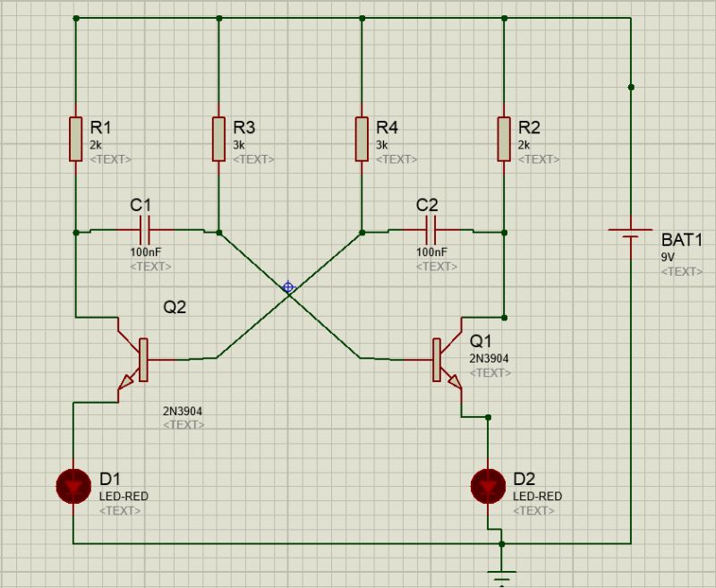Click the blue junction marker at wire crossing
716x588 pixels.
pyautogui.click(x=286, y=288)
